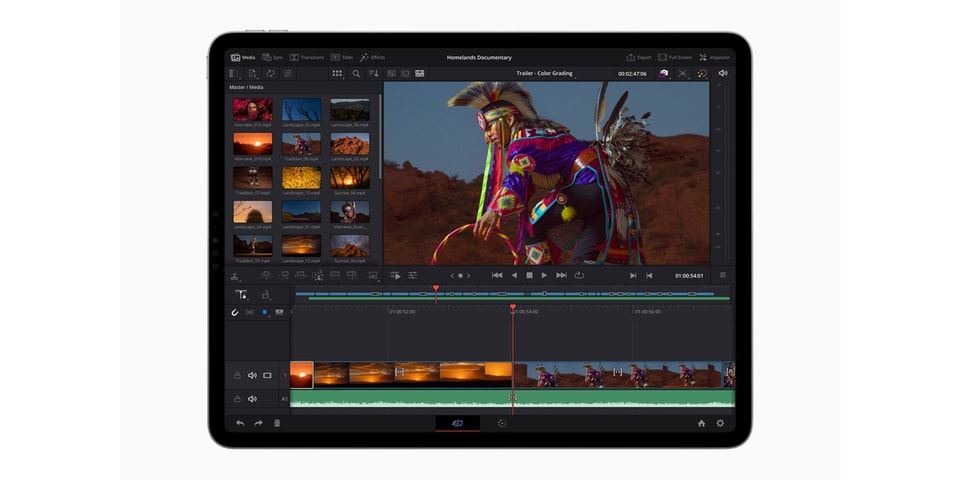Select the first sunset clip on timeline
Viewport: 960px width, 480px height.
coord(301,375)
